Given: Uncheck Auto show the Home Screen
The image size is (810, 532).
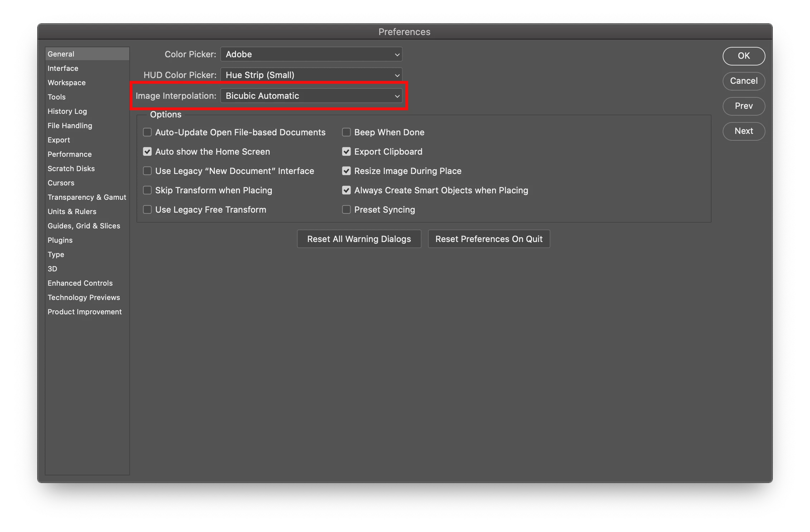Looking at the screenshot, I should (147, 151).
